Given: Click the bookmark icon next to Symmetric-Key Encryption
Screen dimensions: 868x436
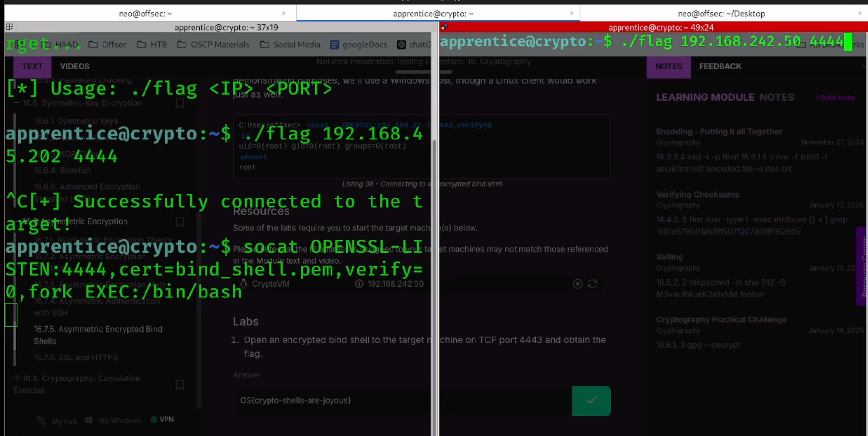Looking at the screenshot, I should (x=180, y=103).
